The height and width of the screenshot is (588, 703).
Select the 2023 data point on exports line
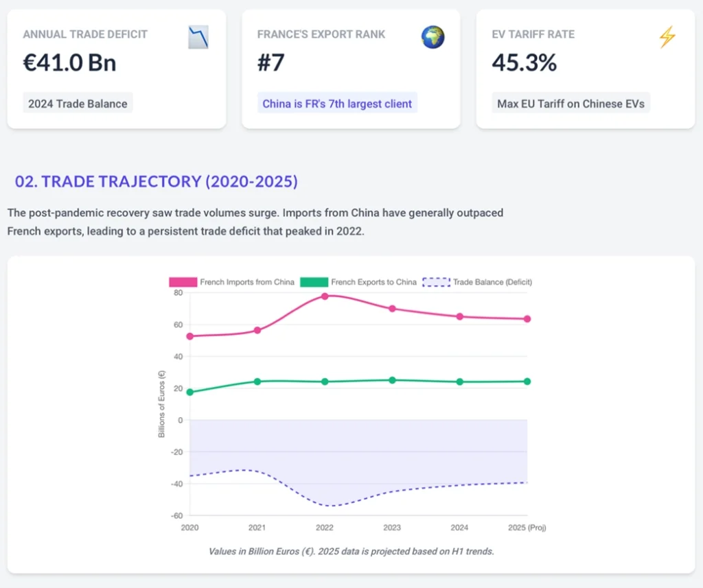tap(392, 380)
